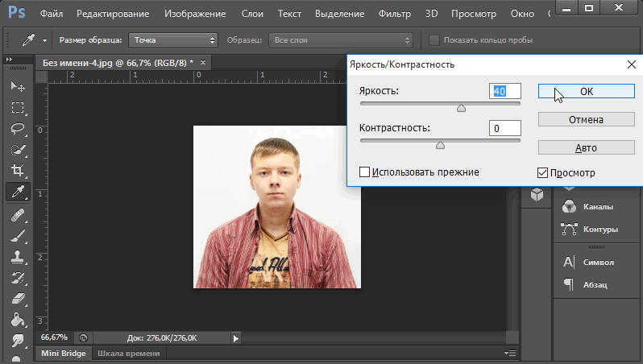Viewport: 643px width, 364px height.
Task: Switch to the Mini Bridge tab
Action: (64, 353)
